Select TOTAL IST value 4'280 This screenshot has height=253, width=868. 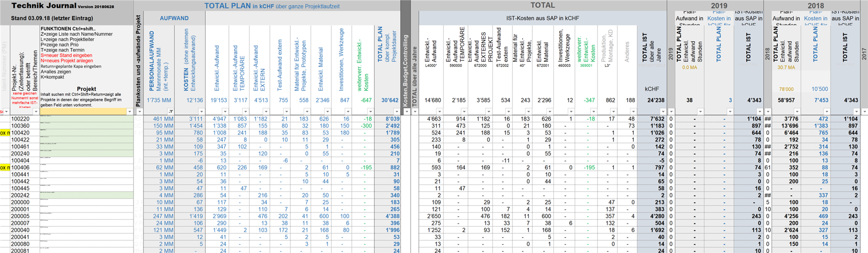click(x=652, y=216)
